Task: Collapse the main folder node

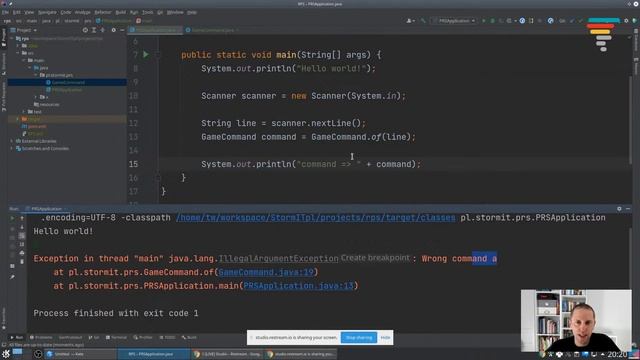Action: pos(24,60)
